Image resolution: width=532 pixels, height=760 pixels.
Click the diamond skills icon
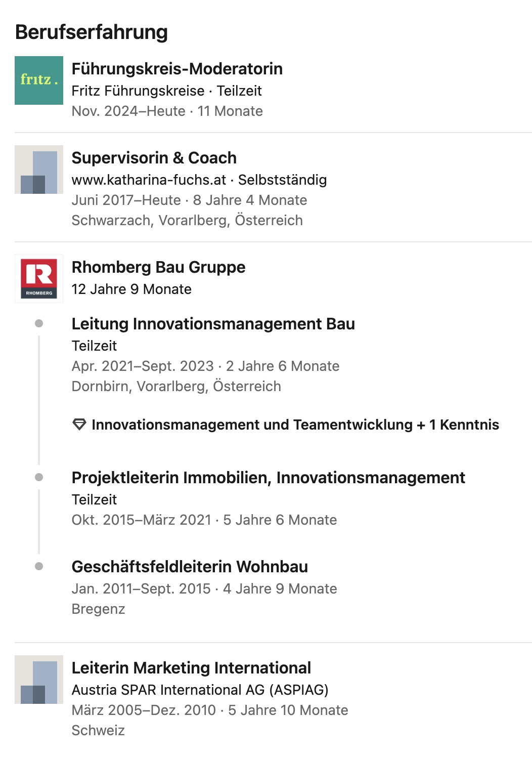pos(79,425)
